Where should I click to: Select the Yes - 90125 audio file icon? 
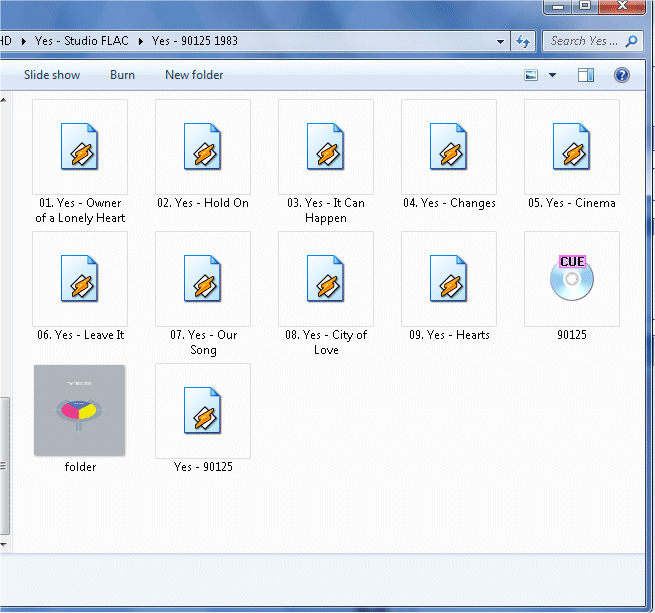(x=203, y=410)
